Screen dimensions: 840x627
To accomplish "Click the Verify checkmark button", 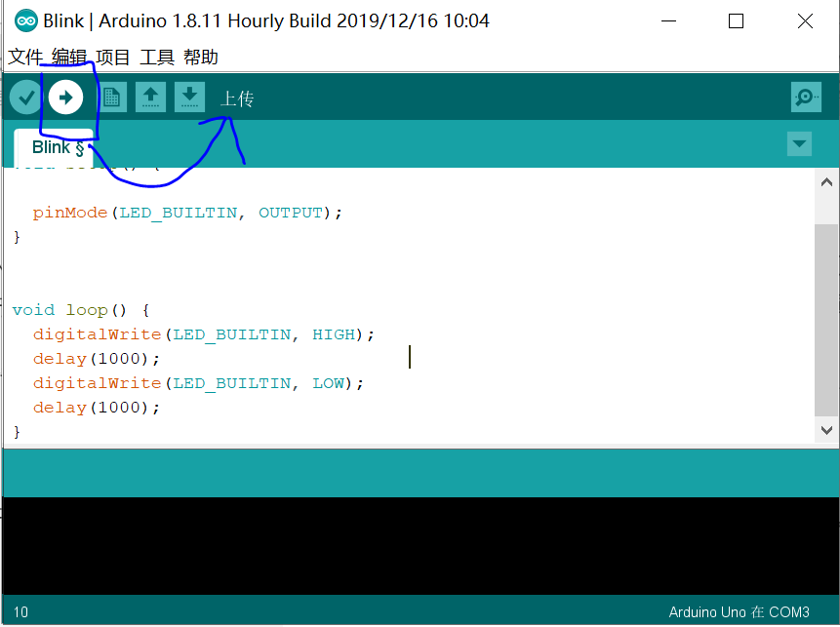I will tap(25, 98).
